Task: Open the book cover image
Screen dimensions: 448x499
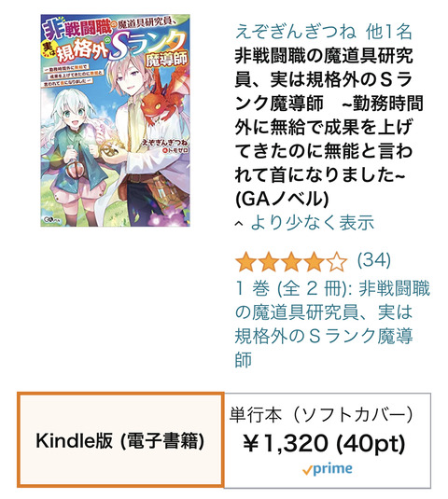Action: point(115,120)
